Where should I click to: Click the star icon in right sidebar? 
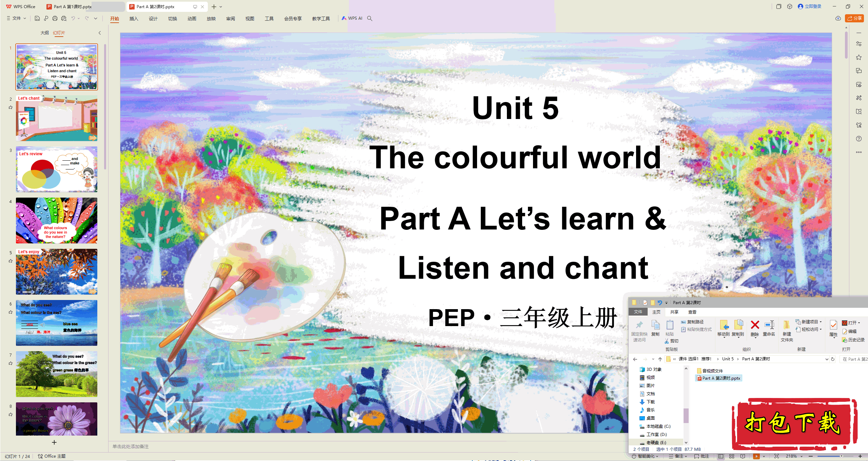click(859, 57)
